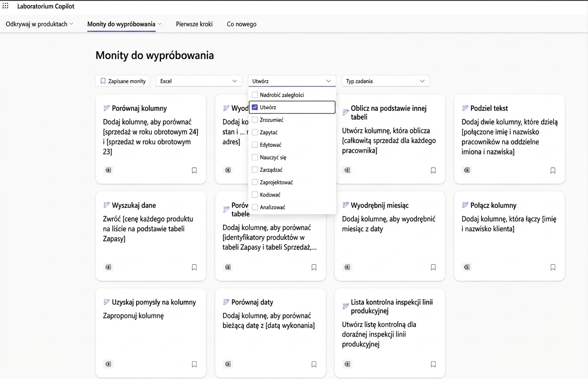
Task: Click Excel icon on Uzyskaj pomysły card
Action: click(x=108, y=364)
